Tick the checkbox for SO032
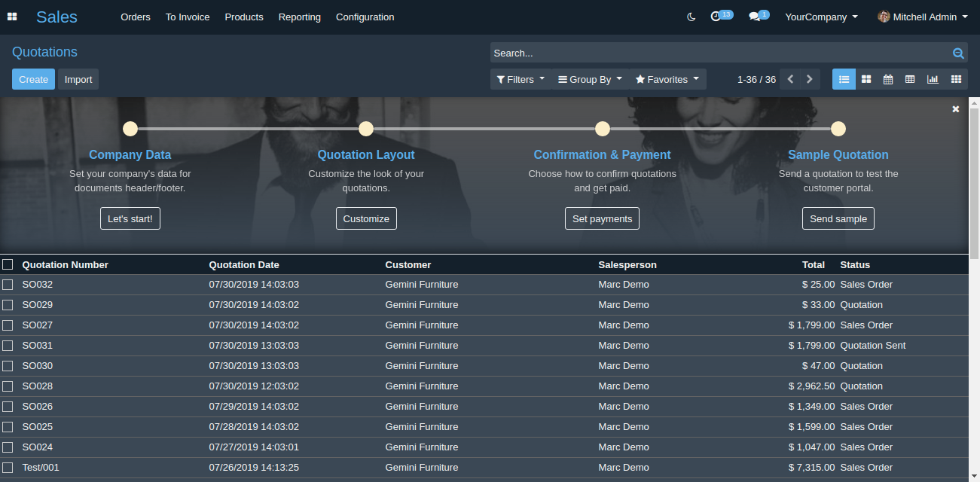980x482 pixels. [8, 285]
